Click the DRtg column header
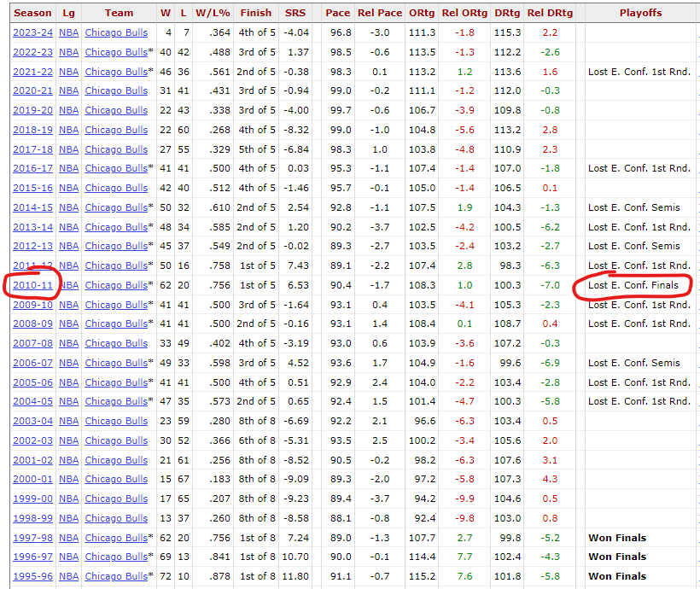The height and width of the screenshot is (589, 700). [507, 13]
